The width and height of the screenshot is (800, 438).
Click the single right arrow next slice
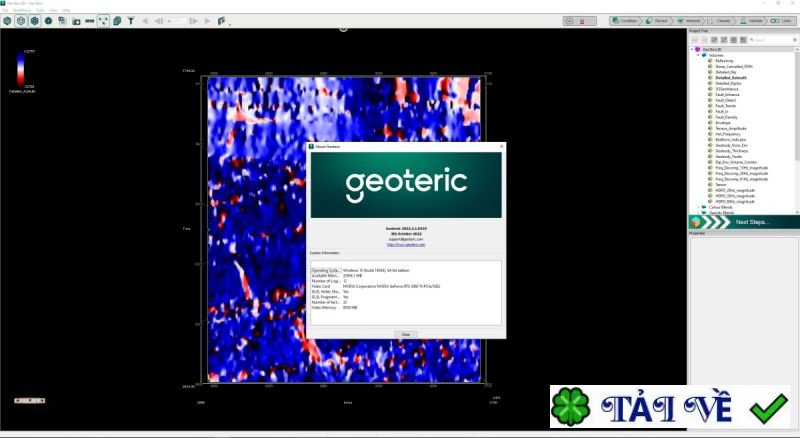point(207,21)
